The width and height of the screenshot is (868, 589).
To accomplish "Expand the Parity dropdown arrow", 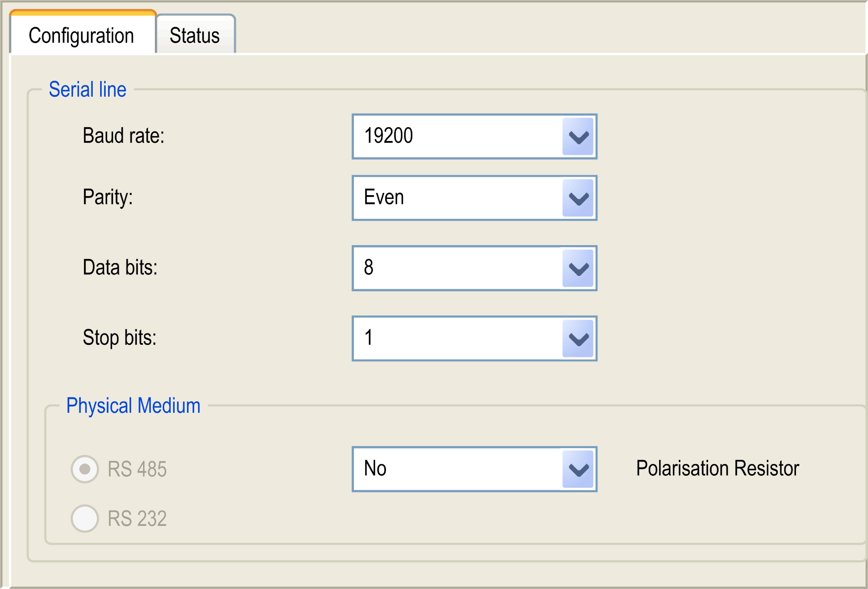I will (x=578, y=198).
